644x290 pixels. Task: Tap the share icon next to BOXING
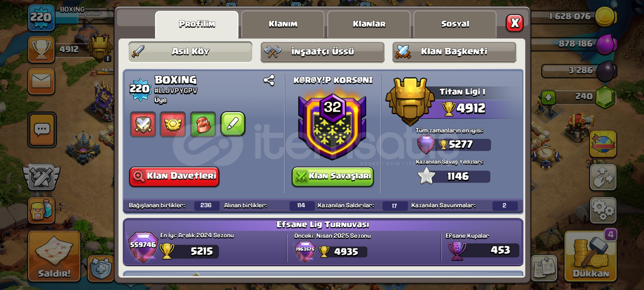(269, 80)
